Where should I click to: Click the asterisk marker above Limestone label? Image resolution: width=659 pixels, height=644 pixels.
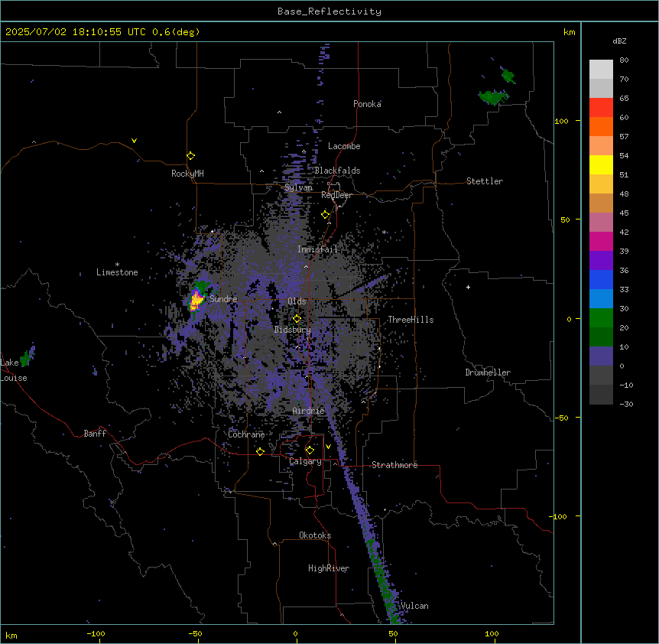click(x=117, y=265)
